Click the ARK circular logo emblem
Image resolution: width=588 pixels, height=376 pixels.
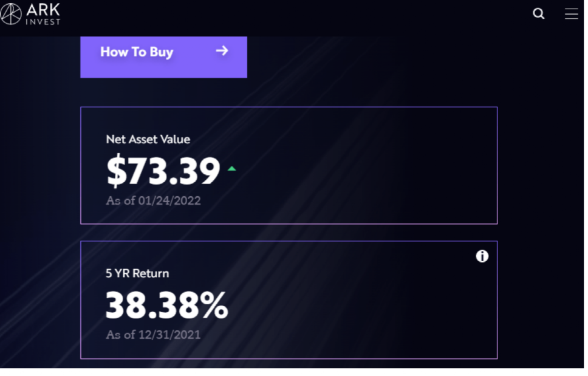point(11,14)
